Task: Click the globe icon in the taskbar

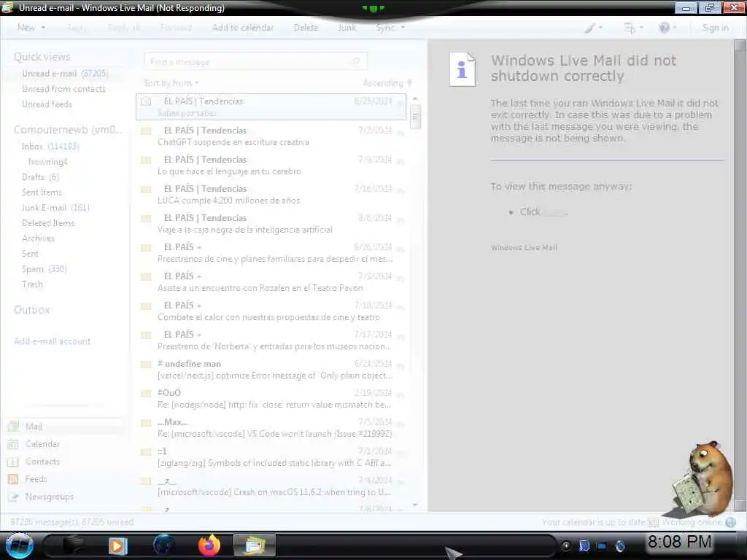Action: tap(163, 545)
